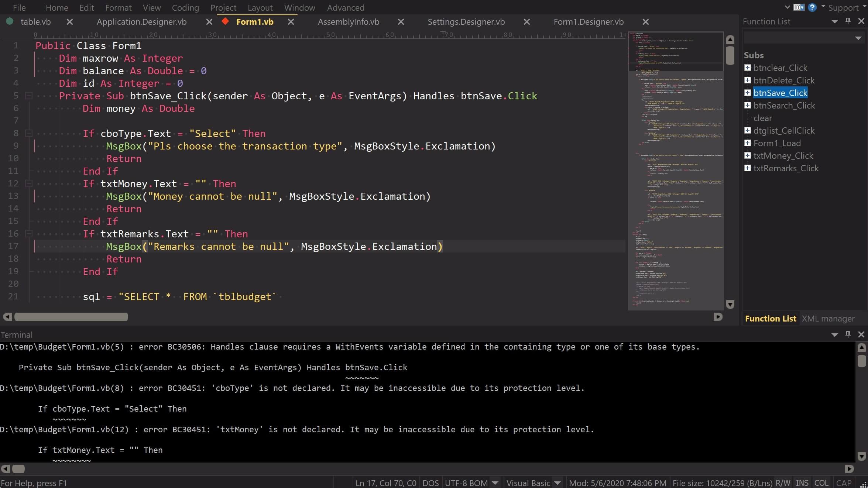Open the Edit menu
868x488 pixels.
coord(87,7)
